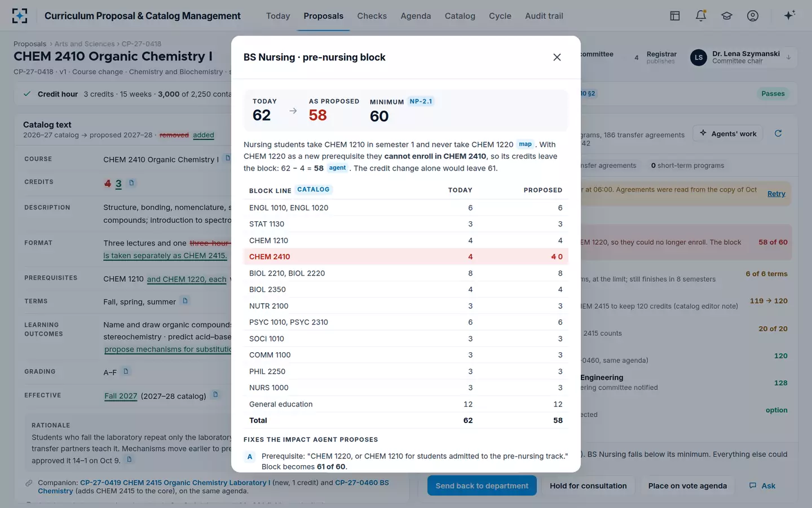This screenshot has width=812, height=508.
Task: Click the app logo in the top bar
Action: (20, 16)
